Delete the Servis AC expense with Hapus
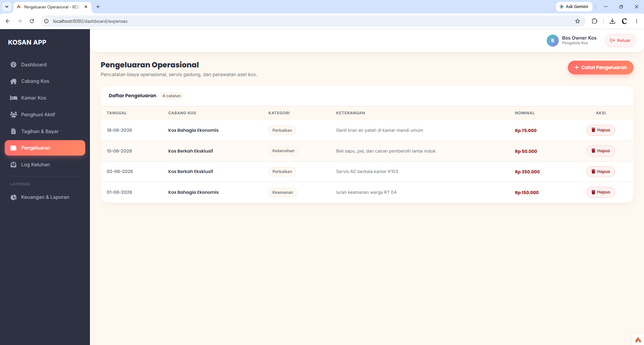The image size is (644, 345). click(600, 172)
